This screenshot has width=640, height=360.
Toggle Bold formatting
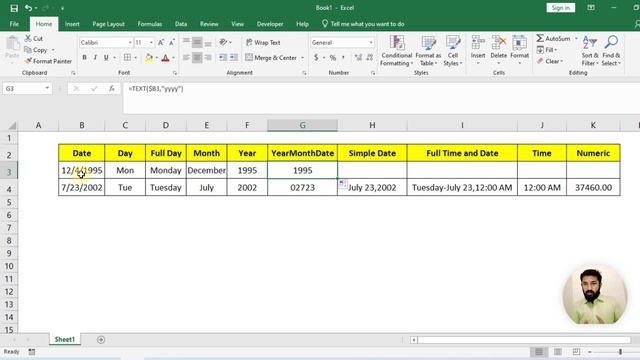click(84, 58)
